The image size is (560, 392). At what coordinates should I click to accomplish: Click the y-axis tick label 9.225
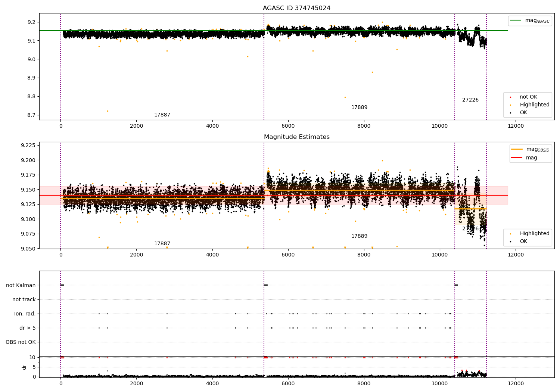[x=29, y=145]
